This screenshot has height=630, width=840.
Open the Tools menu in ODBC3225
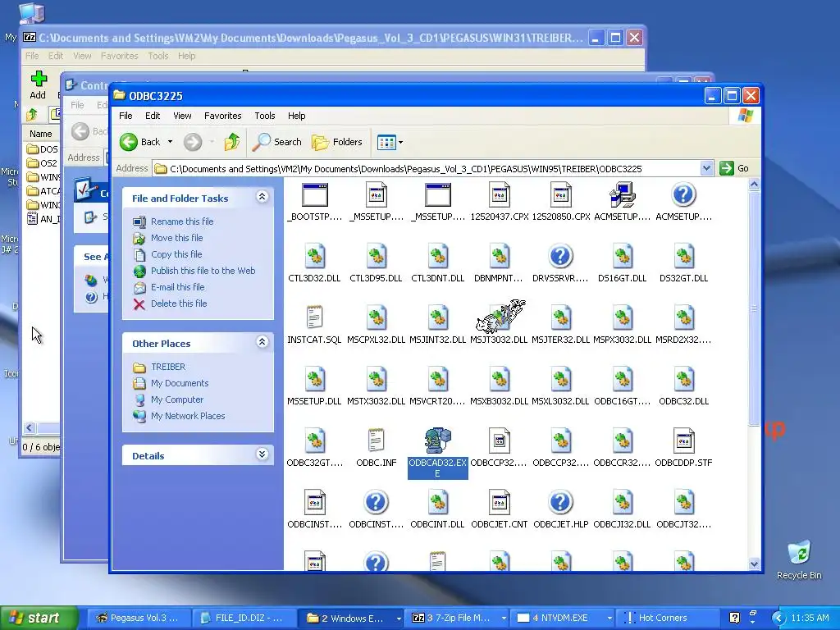tap(265, 116)
